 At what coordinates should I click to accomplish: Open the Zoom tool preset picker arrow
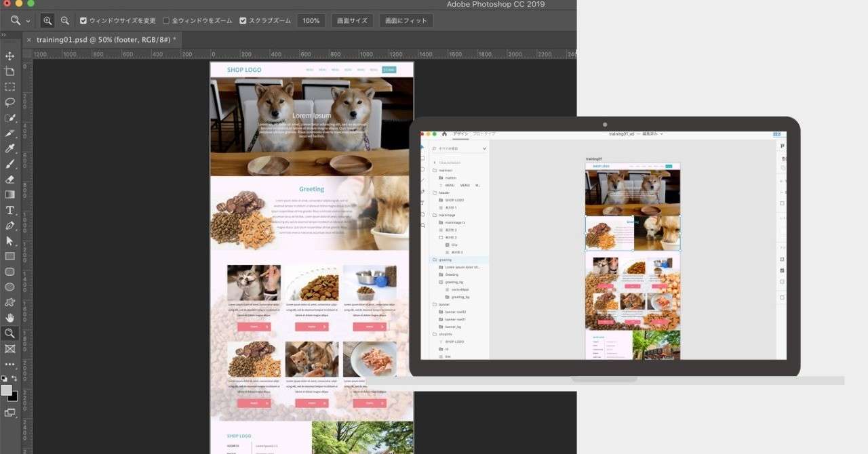click(28, 21)
